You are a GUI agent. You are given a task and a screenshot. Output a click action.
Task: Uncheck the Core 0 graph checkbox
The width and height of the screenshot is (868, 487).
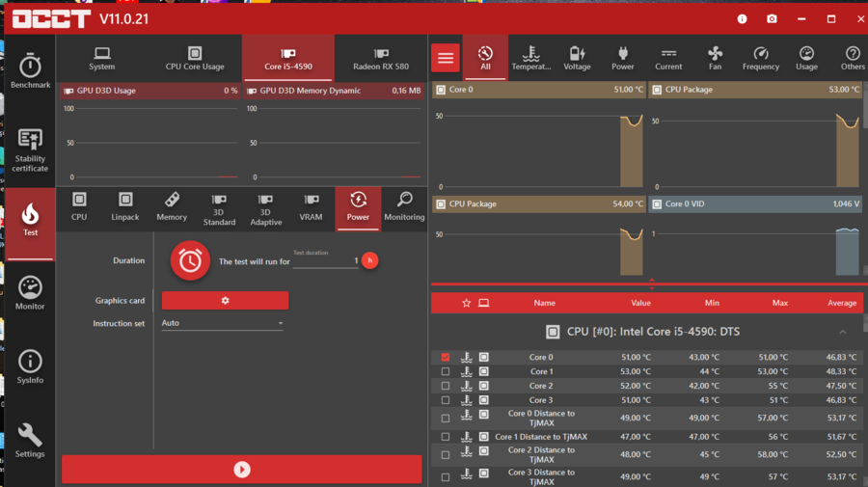point(446,358)
